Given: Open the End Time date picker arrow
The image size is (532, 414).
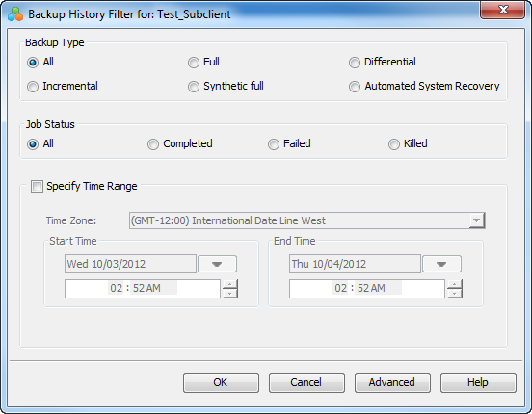Looking at the screenshot, I should click(441, 264).
